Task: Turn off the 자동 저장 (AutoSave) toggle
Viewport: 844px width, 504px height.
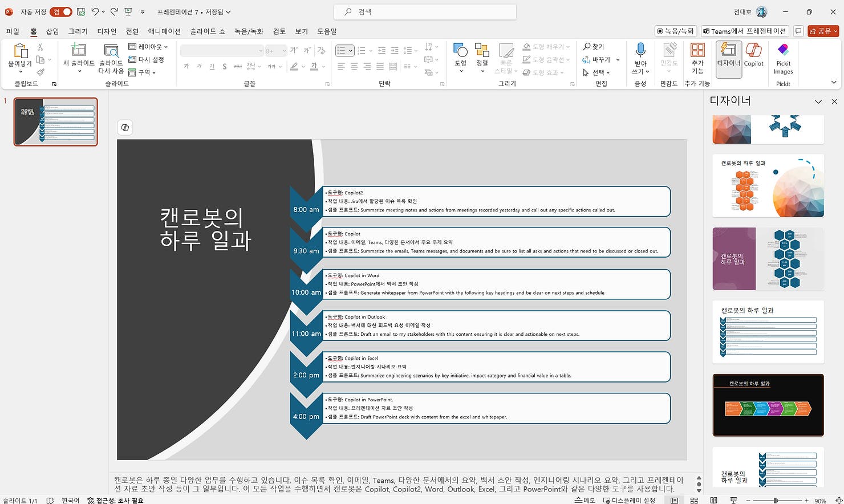Action: (59, 11)
